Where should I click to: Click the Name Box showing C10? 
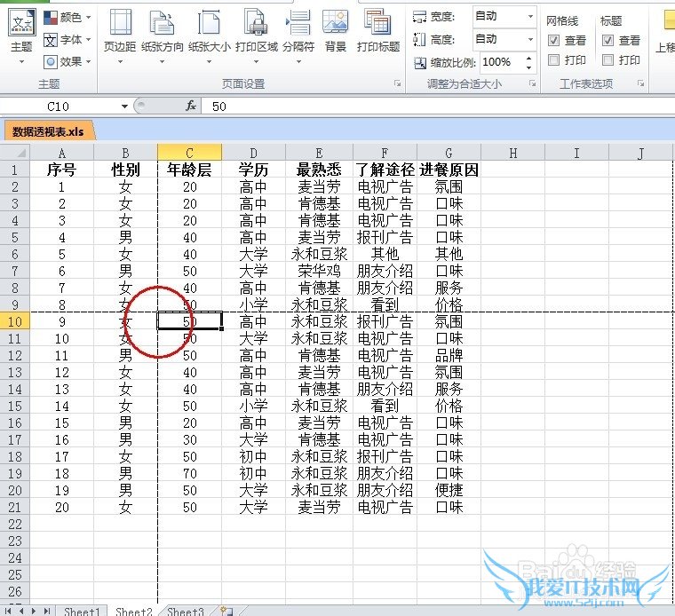point(59,107)
